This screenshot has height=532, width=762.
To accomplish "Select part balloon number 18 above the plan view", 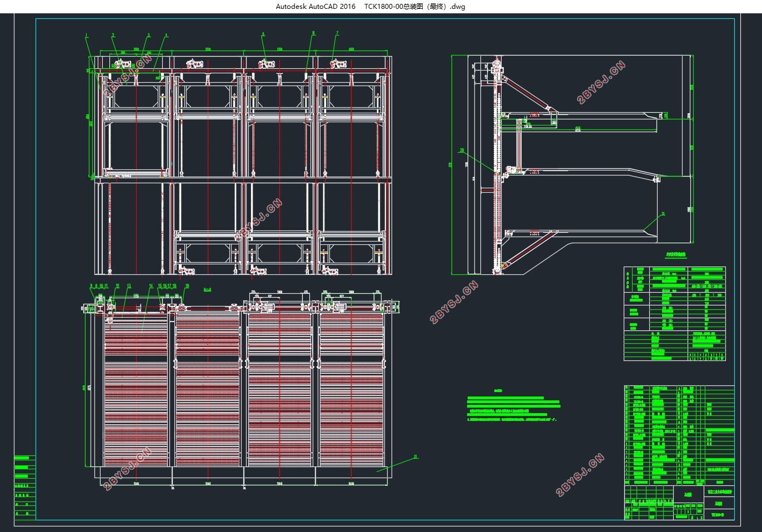I will point(174,286).
